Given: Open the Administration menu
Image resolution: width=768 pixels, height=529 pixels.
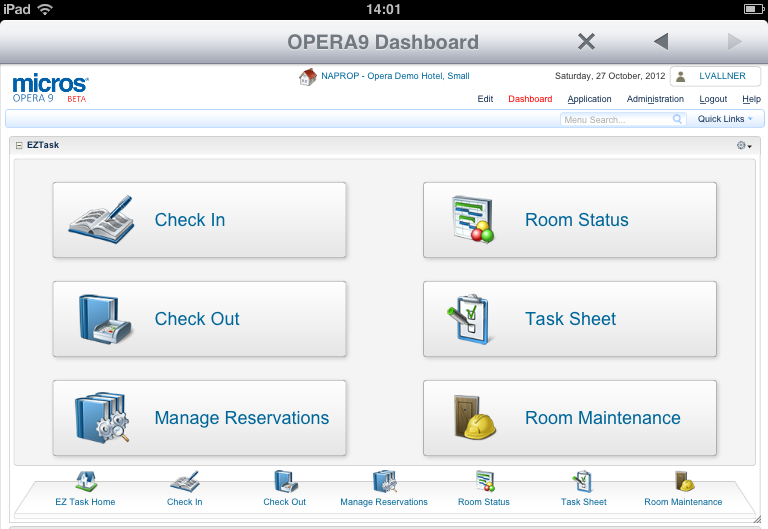Looking at the screenshot, I should click(655, 99).
